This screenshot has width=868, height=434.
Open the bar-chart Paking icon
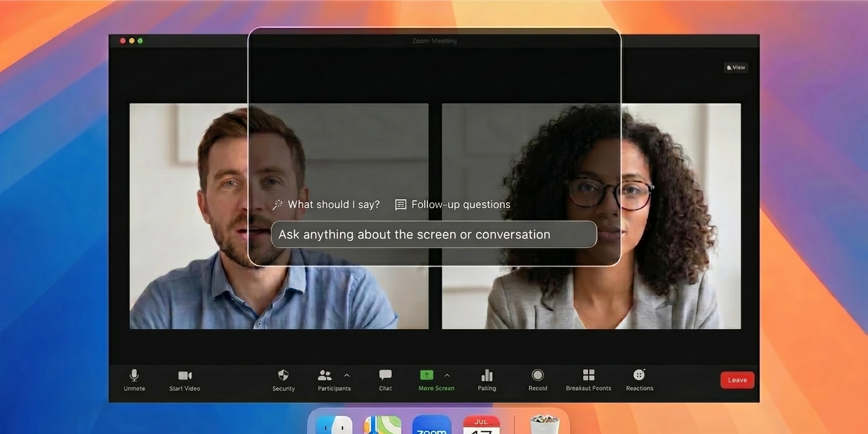pyautogui.click(x=487, y=380)
